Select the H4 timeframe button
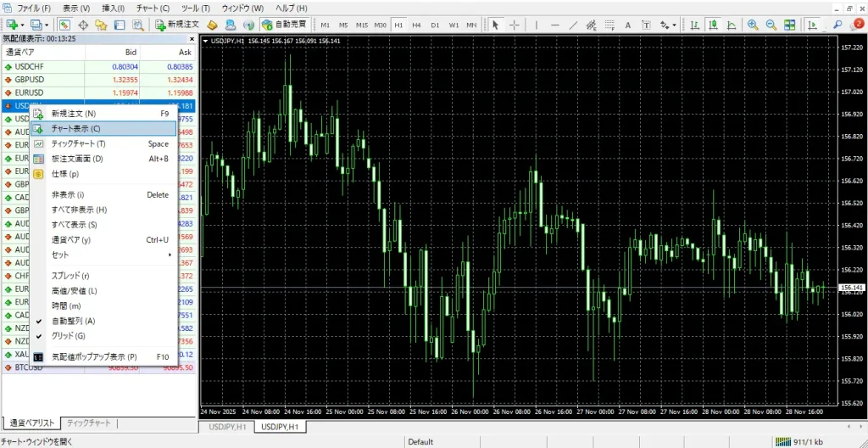Viewport: 868px width, 448px height. 416,25
